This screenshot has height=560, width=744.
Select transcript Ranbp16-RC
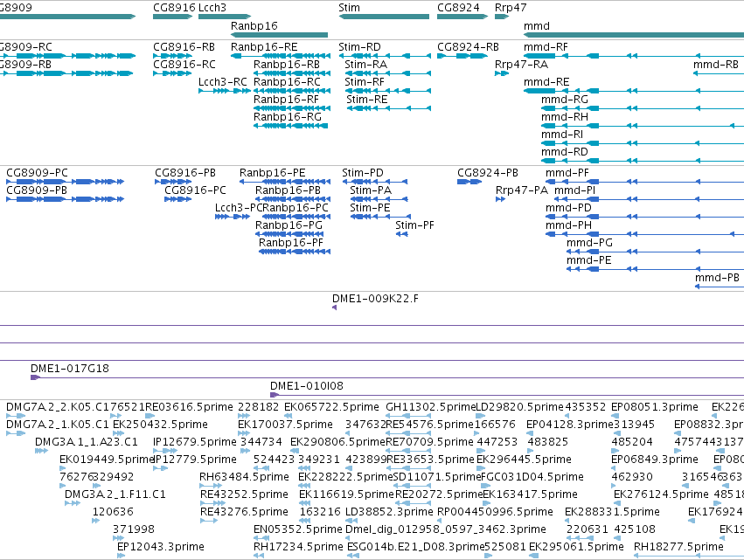pos(292,91)
